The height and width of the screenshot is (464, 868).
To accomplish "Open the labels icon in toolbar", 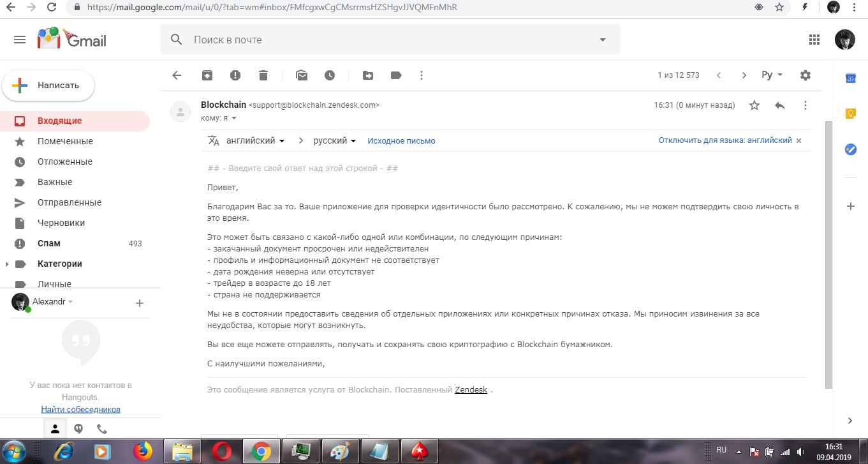I will point(396,75).
